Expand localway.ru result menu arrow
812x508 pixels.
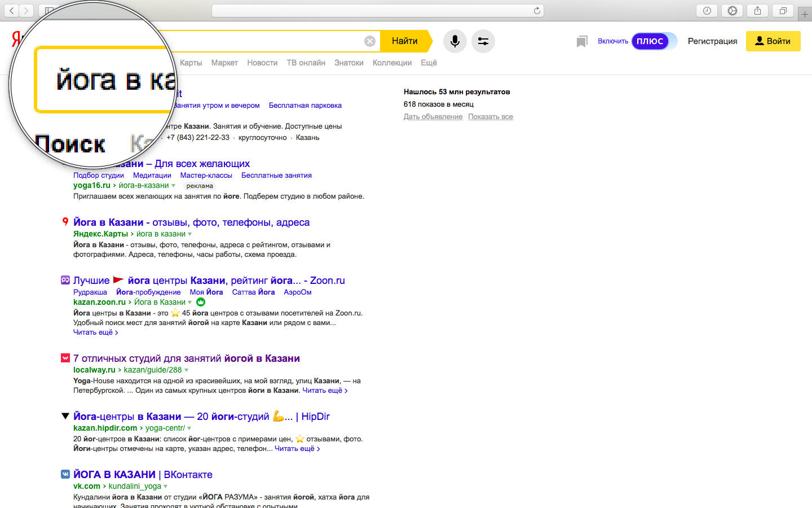(187, 370)
